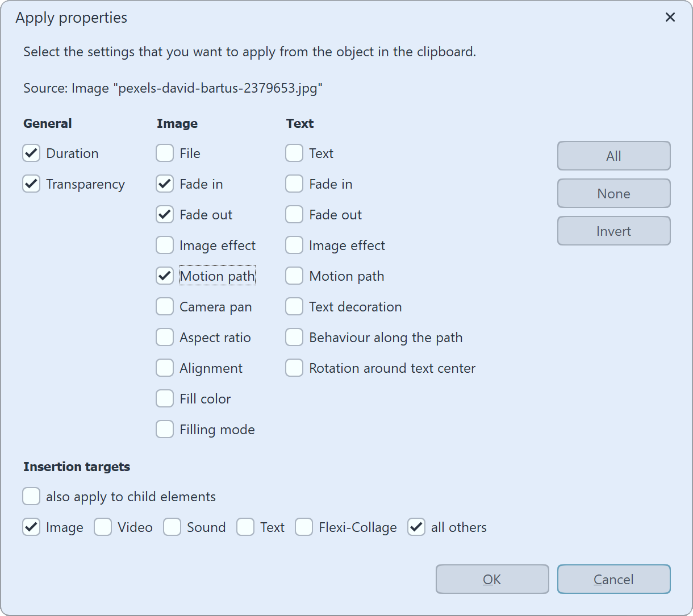Enable the File checkbox under Image
The width and height of the screenshot is (693, 616).
[x=164, y=153]
